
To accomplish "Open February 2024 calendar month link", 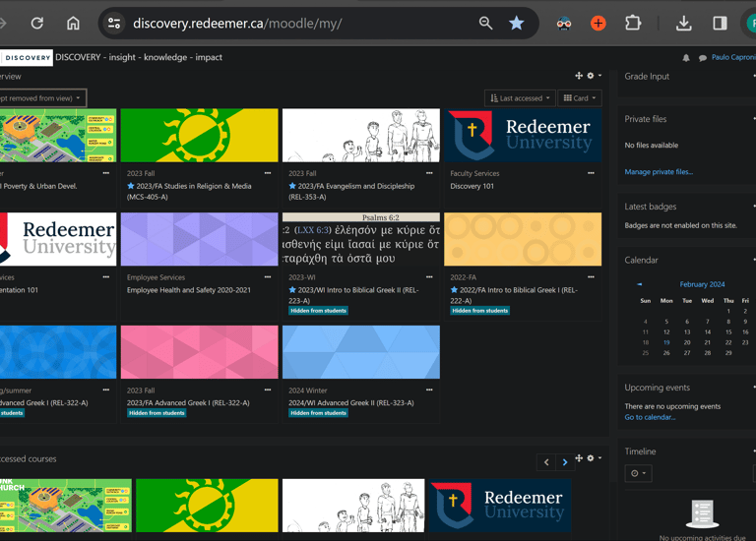I will pyautogui.click(x=702, y=284).
